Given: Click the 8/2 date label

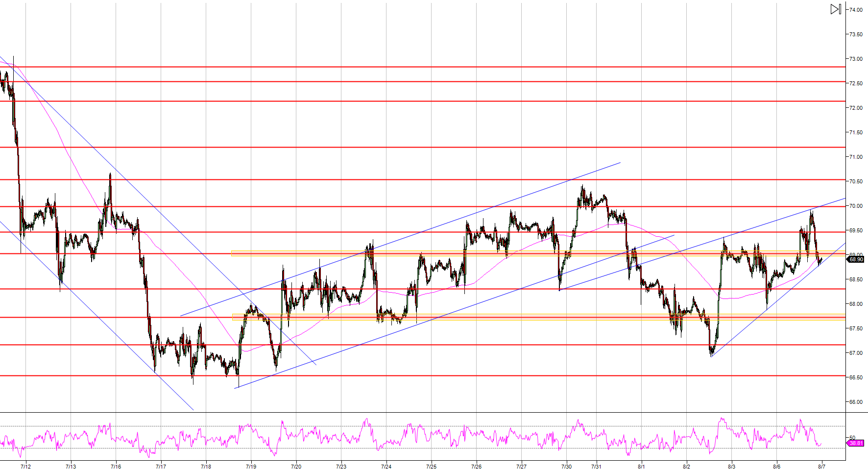Looking at the screenshot, I should point(686,467).
